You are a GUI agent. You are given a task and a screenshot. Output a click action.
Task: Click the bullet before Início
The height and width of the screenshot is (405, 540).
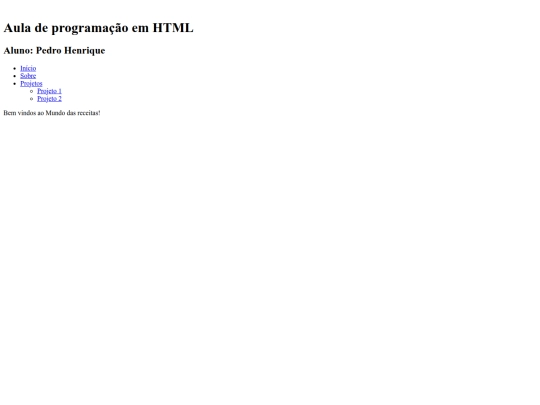coord(14,69)
